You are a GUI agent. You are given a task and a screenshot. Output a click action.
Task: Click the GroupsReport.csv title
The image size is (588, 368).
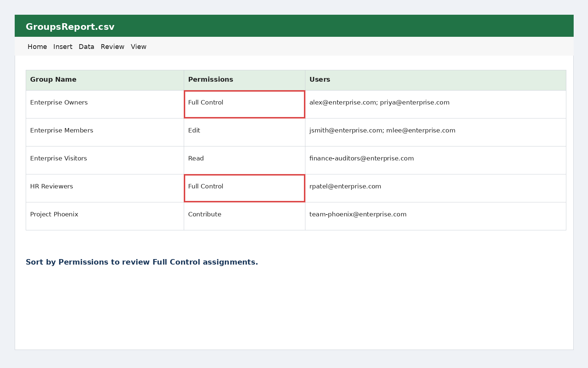coord(70,27)
